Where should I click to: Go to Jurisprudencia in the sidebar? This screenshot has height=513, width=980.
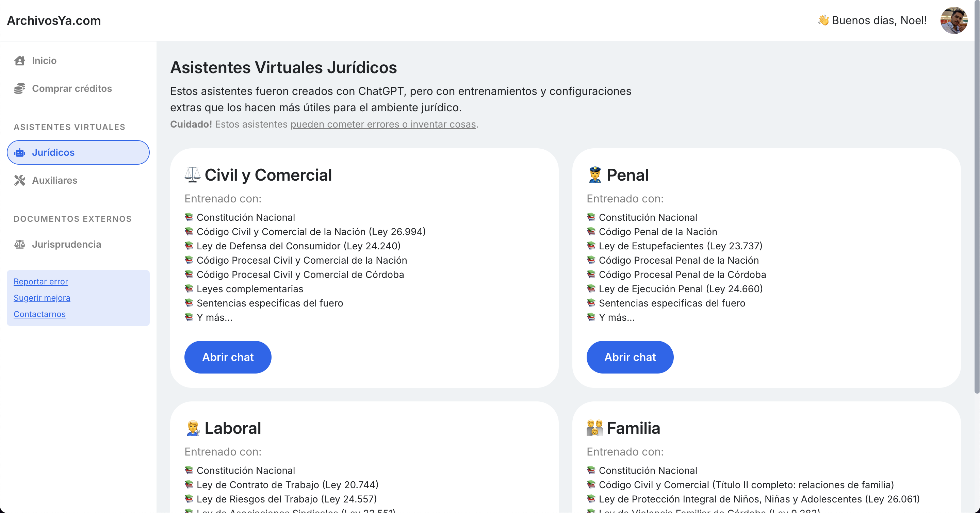(66, 245)
